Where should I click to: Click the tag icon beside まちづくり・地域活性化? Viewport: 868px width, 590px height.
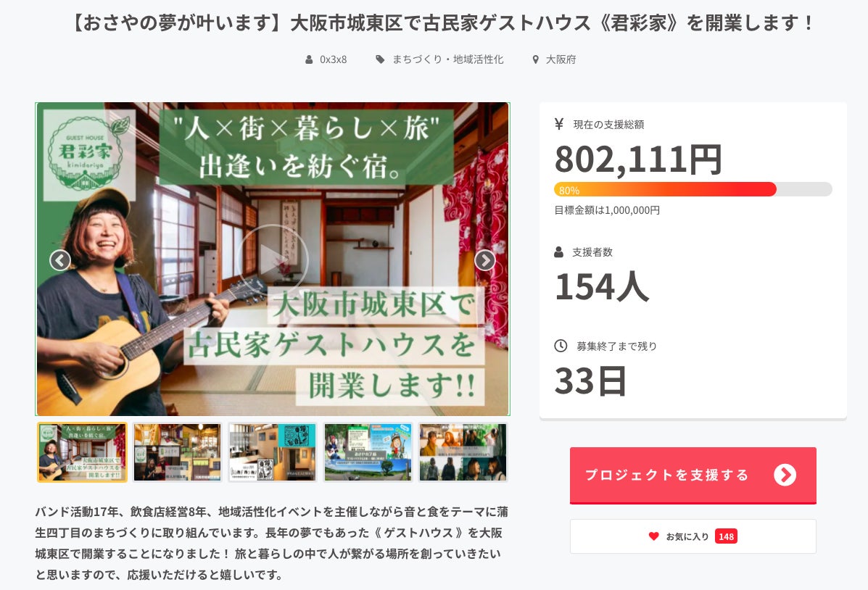[x=381, y=59]
